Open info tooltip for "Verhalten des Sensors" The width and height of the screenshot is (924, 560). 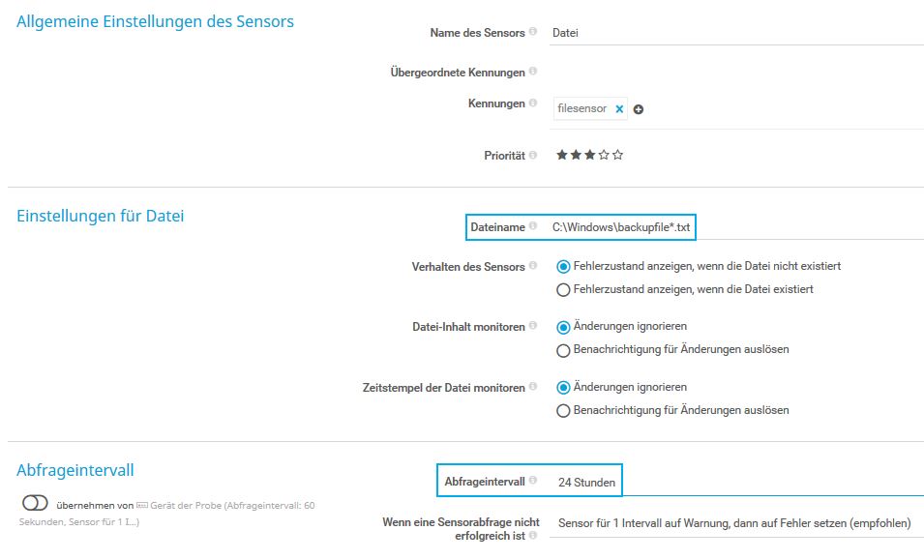tap(533, 264)
